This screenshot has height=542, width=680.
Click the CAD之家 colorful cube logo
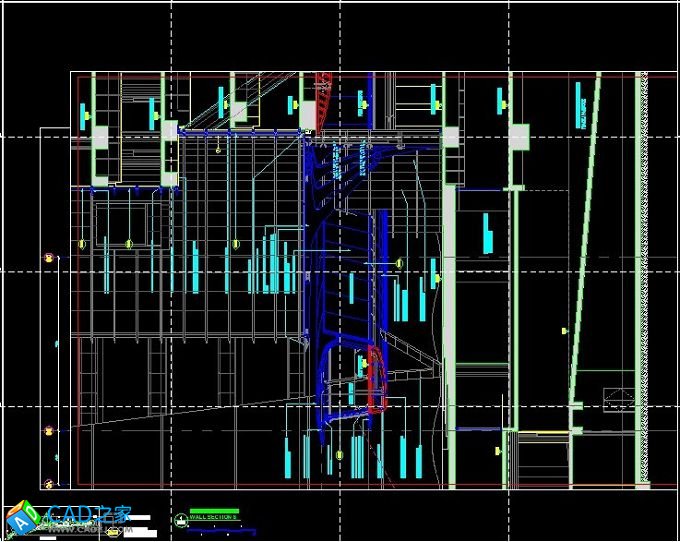21,517
